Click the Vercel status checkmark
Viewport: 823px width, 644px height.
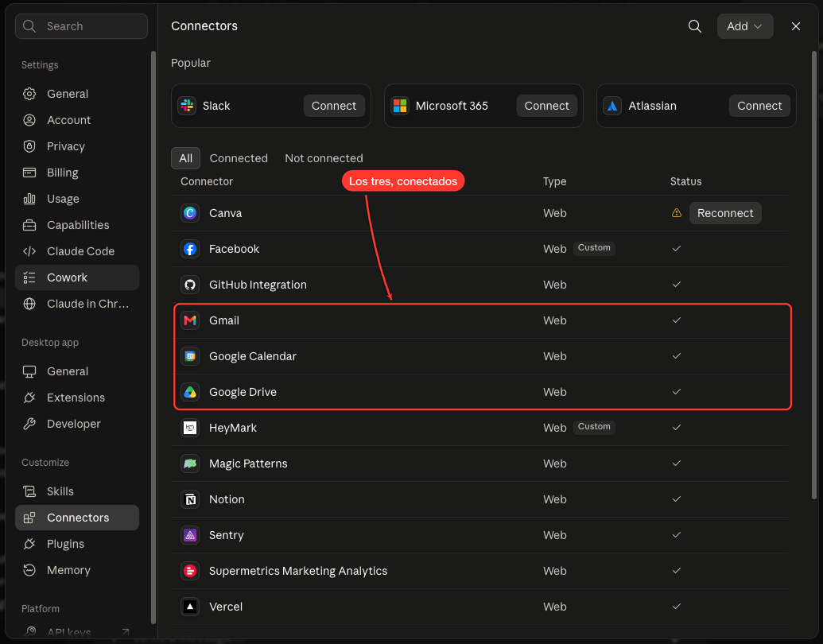pyautogui.click(x=677, y=606)
